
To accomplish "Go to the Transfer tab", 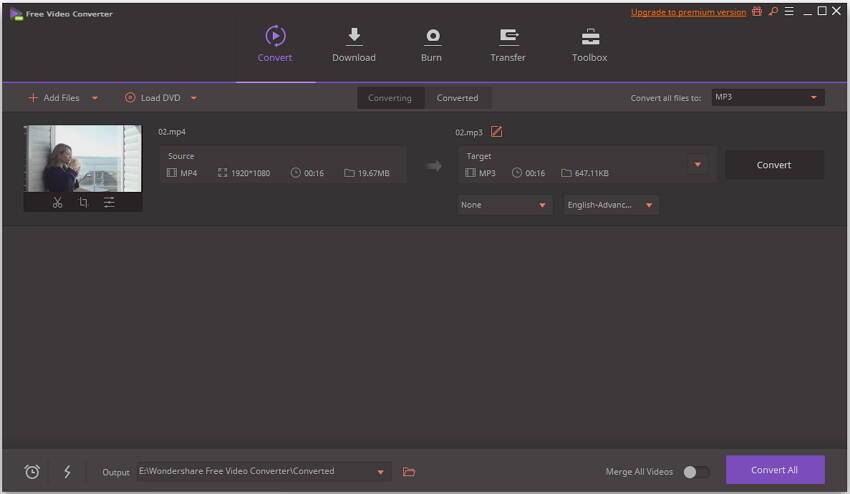I will [508, 44].
